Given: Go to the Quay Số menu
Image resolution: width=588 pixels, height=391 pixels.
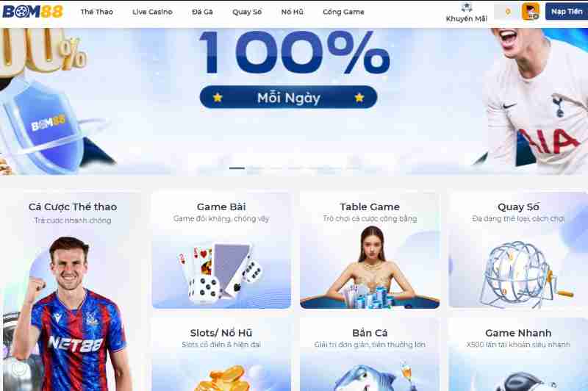Looking at the screenshot, I should coord(247,12).
